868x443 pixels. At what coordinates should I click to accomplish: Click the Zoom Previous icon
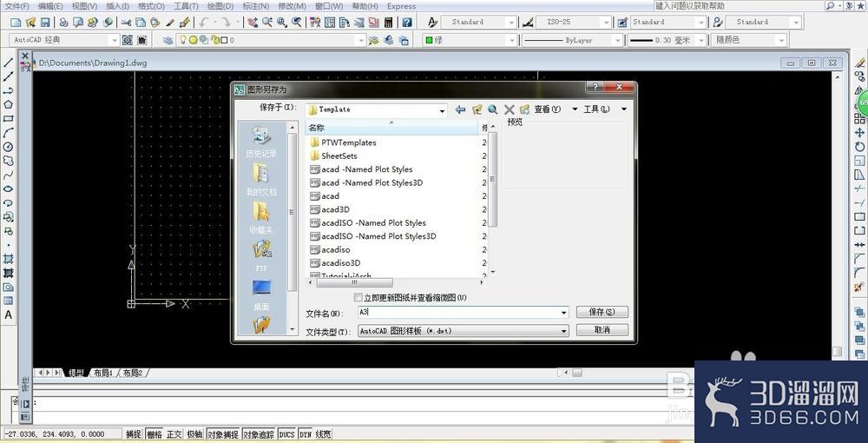point(297,23)
